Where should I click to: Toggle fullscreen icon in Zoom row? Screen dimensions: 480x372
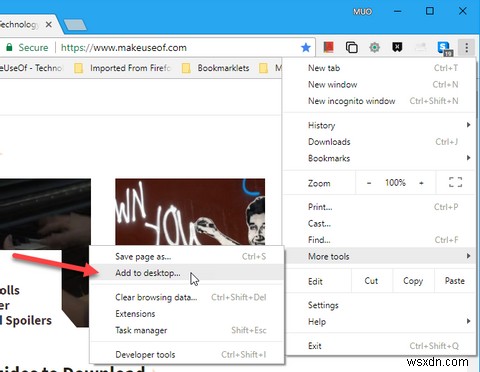pyautogui.click(x=455, y=182)
